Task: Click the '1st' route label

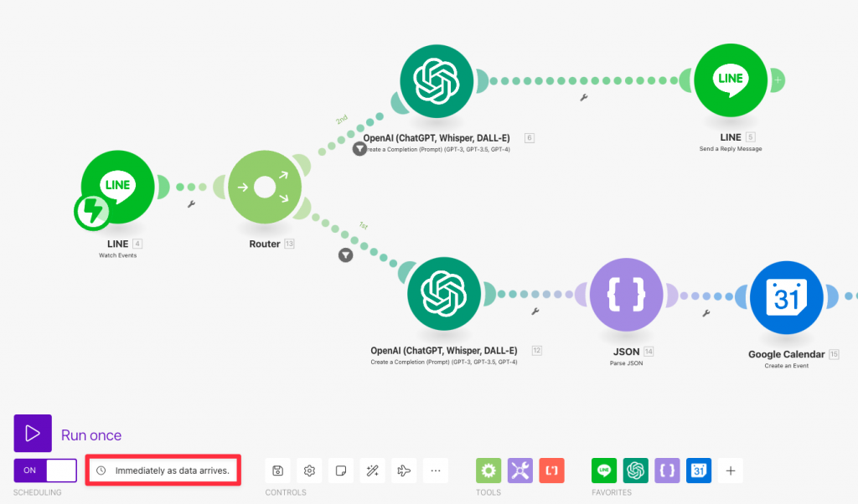Action: 364,226
